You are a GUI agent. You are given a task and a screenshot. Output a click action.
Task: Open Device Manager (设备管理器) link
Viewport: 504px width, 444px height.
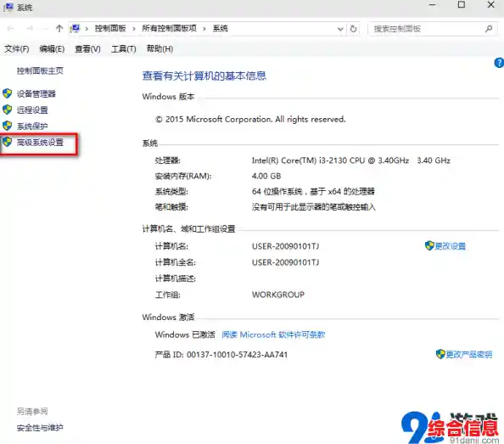coord(36,94)
